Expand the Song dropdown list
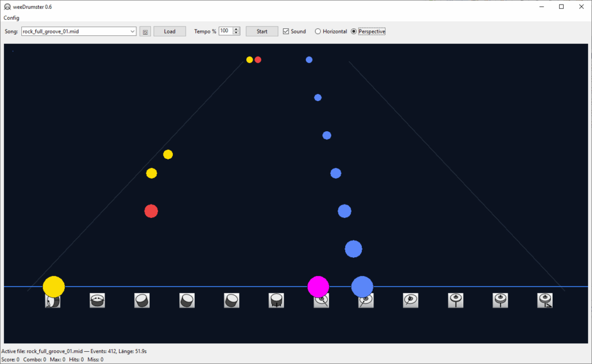 [132, 31]
